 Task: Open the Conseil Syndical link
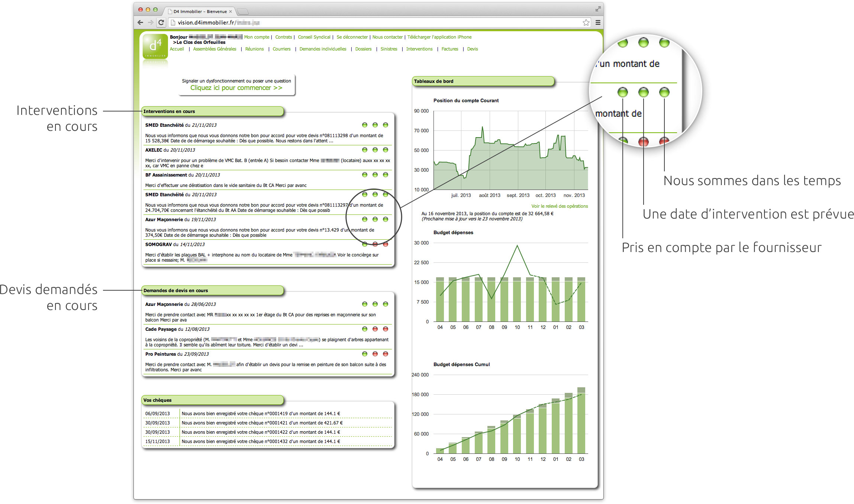[314, 37]
